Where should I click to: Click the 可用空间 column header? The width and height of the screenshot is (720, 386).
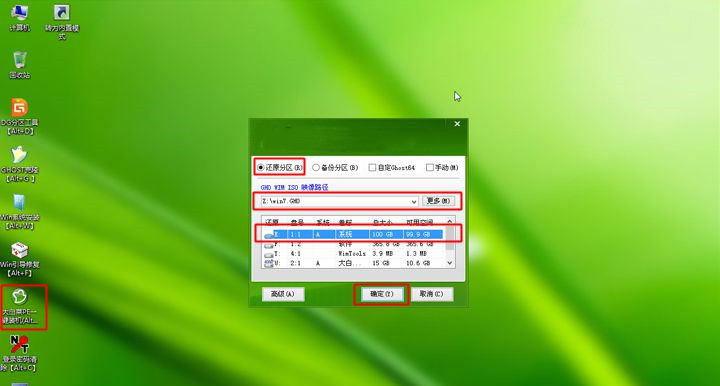419,223
